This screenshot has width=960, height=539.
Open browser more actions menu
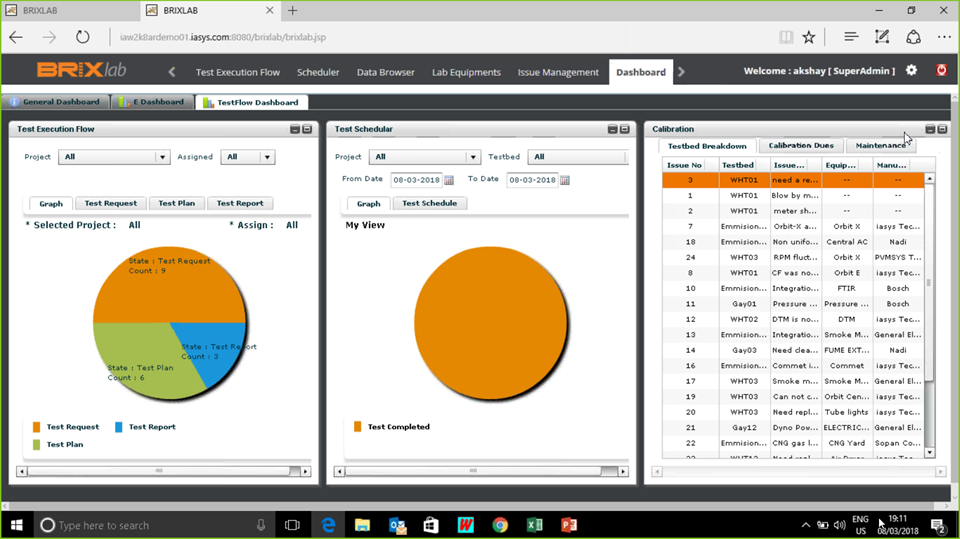click(944, 37)
